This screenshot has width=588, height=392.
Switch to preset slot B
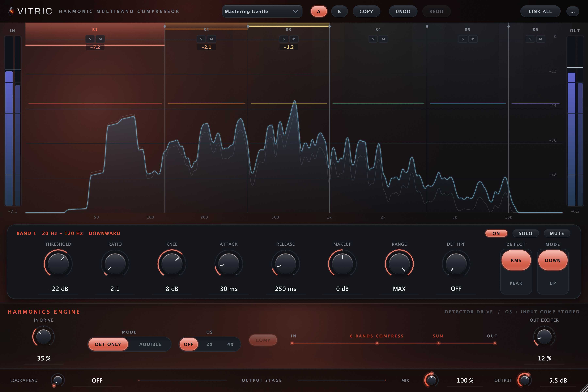click(339, 11)
